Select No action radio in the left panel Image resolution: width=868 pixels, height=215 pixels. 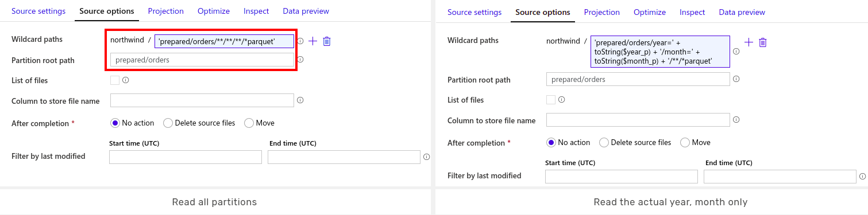coord(132,123)
